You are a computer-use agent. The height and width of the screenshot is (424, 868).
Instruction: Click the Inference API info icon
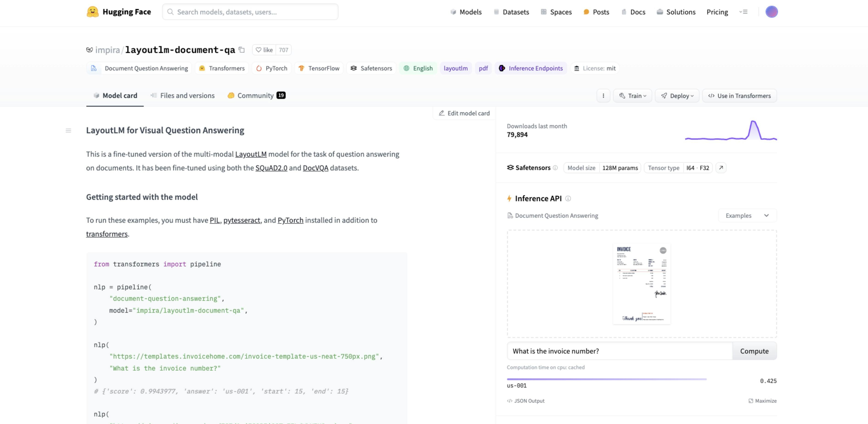point(568,198)
